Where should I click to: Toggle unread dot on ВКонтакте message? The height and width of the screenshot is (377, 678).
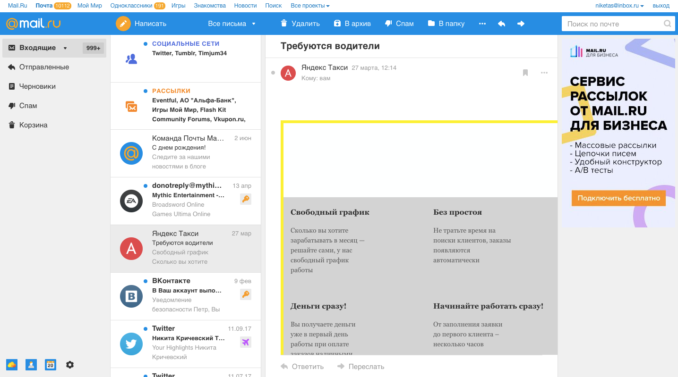pos(145,281)
